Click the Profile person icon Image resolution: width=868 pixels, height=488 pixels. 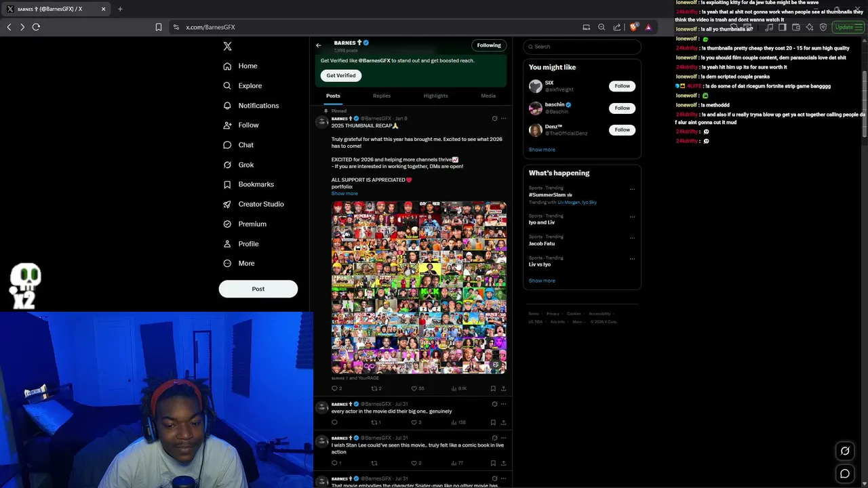click(x=227, y=244)
